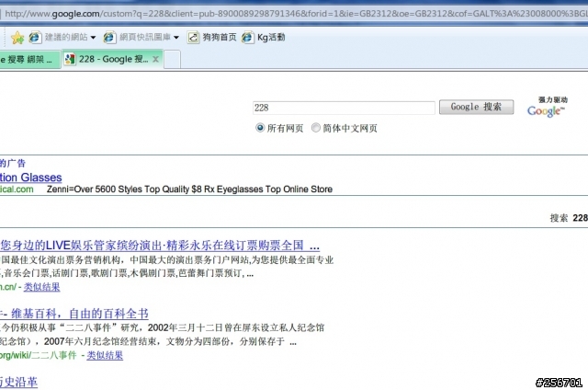Click 类似结果 under the Wikipedia result
Image resolution: width=588 pixels, height=390 pixels.
point(105,355)
